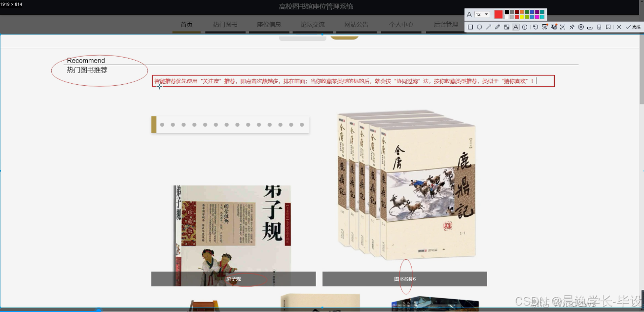
Task: Click the large current red color
Action: (499, 14)
